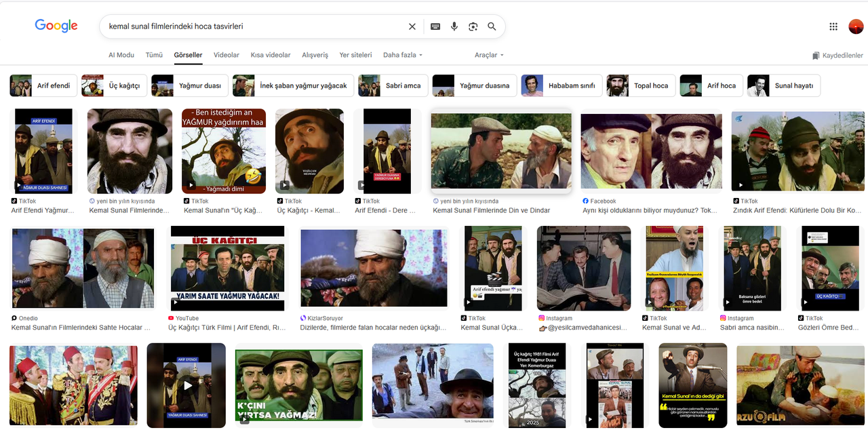Select the Yağmur duasına filter chip
This screenshot has height=430, width=868.
click(x=474, y=86)
